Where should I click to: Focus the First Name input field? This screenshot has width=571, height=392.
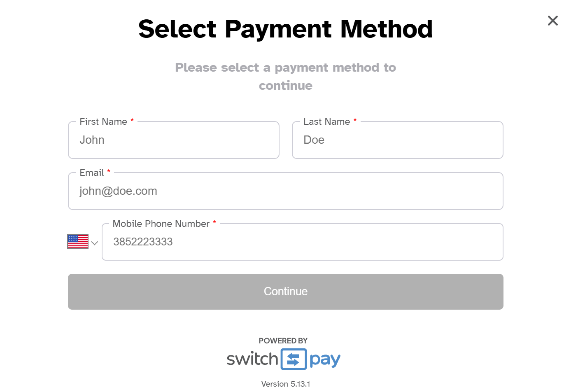click(x=174, y=140)
